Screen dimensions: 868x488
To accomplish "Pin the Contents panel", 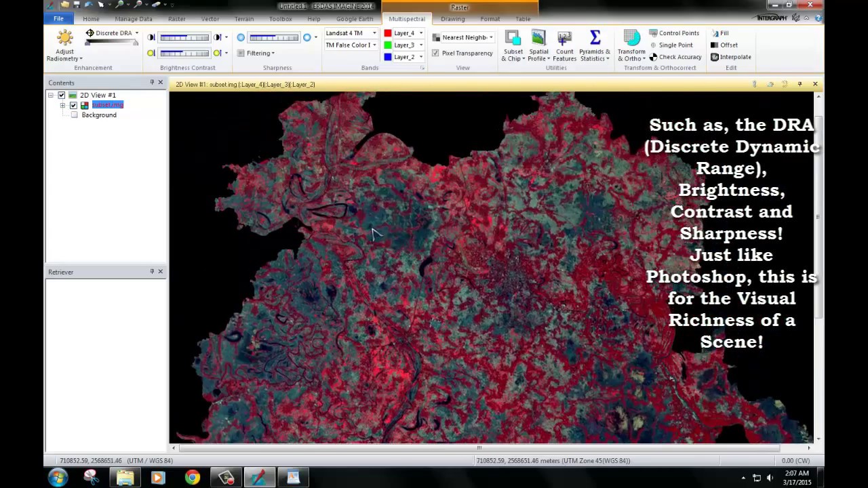I will point(152,82).
